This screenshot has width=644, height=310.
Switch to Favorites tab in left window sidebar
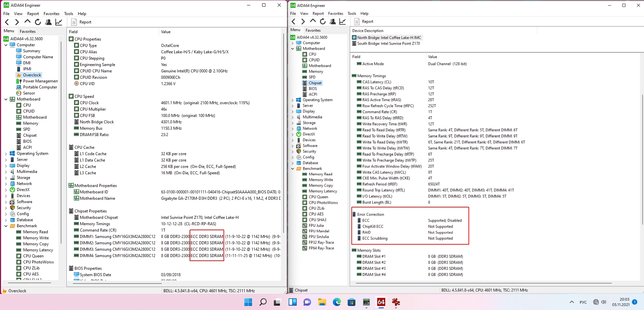[28, 32]
